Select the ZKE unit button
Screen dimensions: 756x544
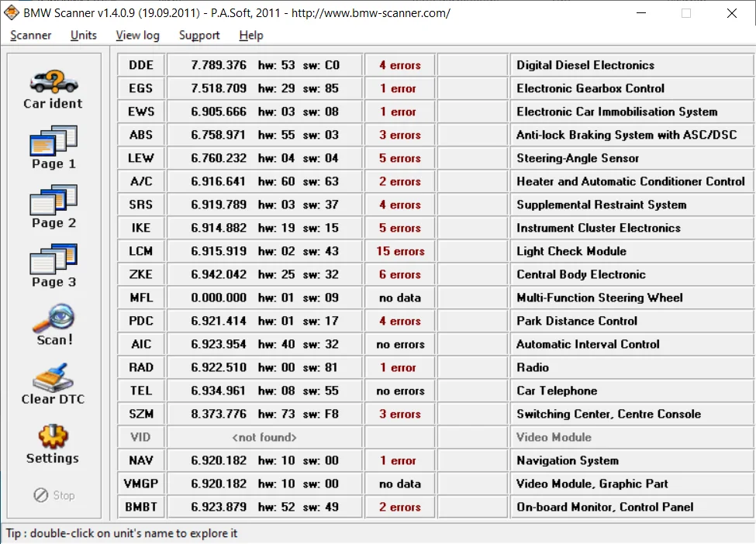coord(141,274)
